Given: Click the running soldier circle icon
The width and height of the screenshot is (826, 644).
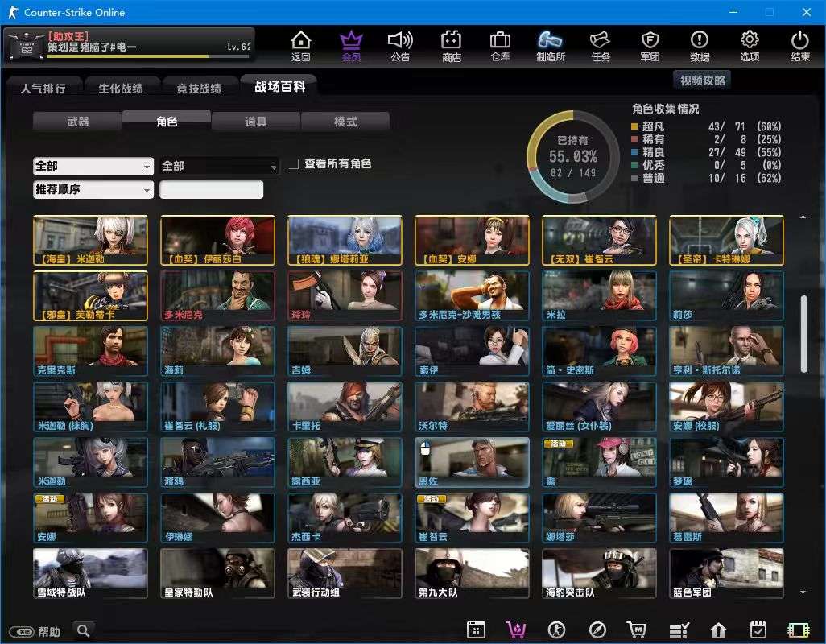Looking at the screenshot, I should pos(556,630).
